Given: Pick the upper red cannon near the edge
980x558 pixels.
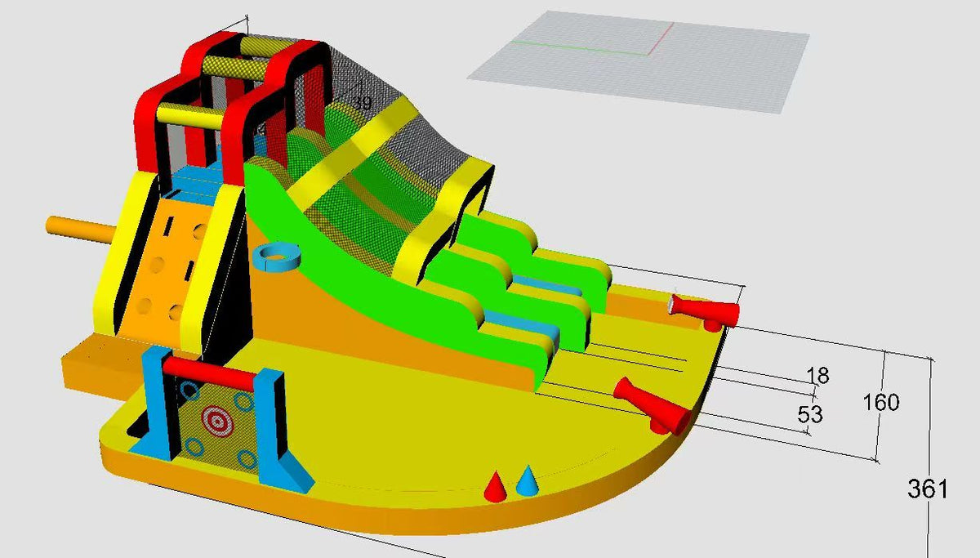Looking at the screenshot, I should coord(704,310).
